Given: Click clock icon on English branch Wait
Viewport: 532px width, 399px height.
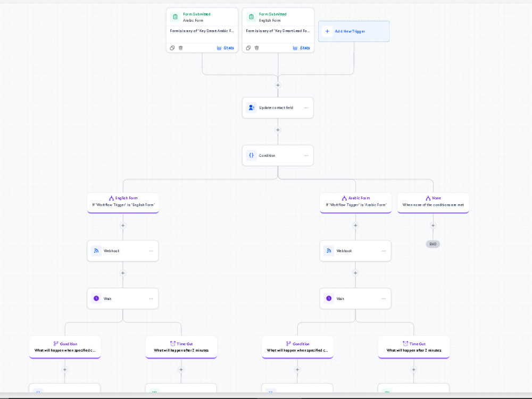Looking at the screenshot, I should pos(96,298).
